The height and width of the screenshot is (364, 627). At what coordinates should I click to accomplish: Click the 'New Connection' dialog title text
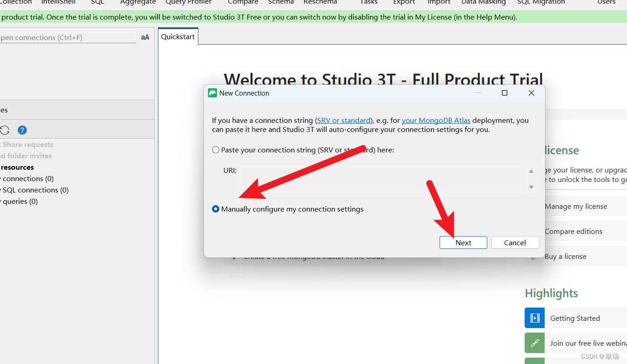click(244, 93)
